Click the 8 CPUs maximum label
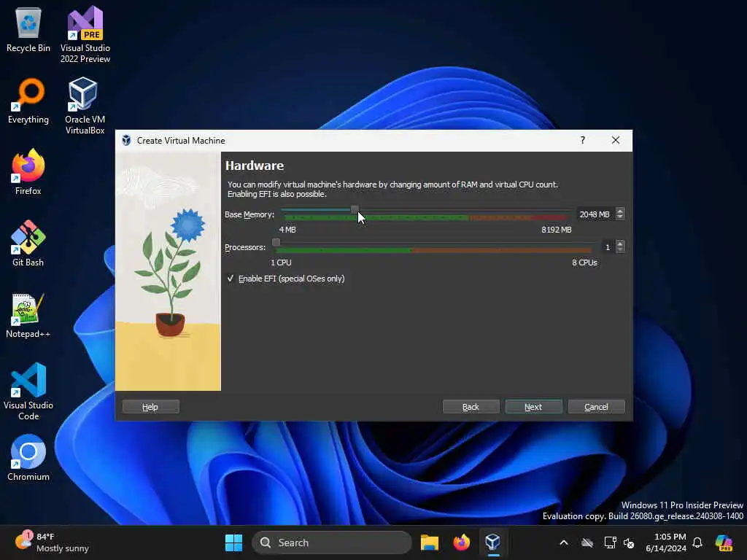Viewport: 747px width, 560px height. pyautogui.click(x=584, y=262)
